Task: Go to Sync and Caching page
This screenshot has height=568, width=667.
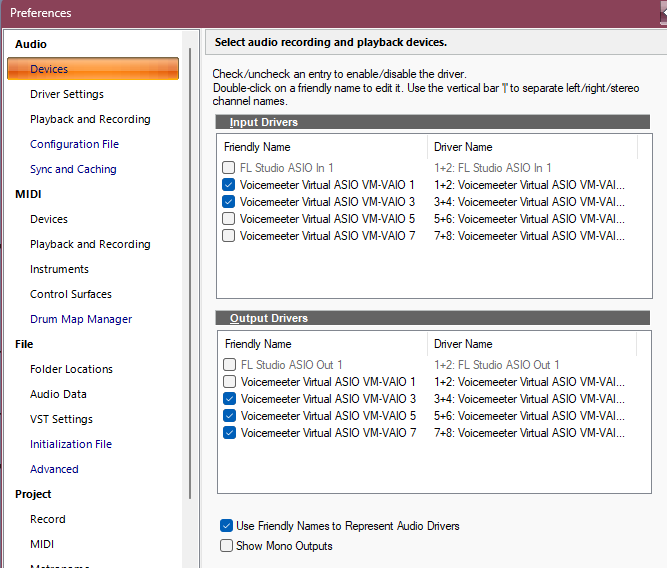Action: click(x=73, y=169)
